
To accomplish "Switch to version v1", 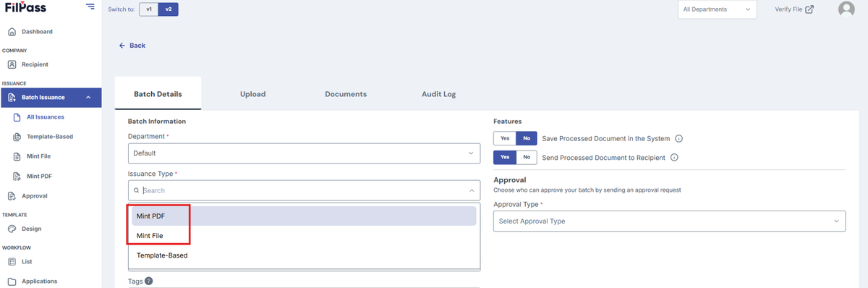I will coord(148,9).
